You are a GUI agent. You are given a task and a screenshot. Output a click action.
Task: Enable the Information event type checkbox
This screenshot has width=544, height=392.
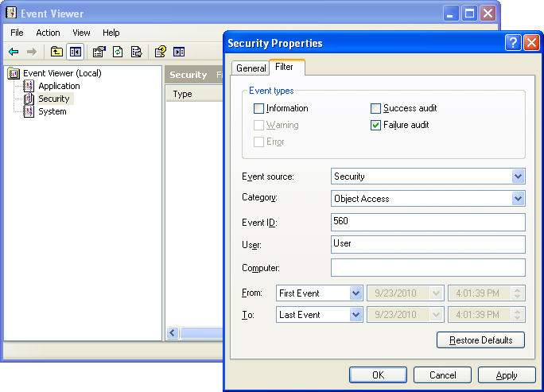click(258, 108)
